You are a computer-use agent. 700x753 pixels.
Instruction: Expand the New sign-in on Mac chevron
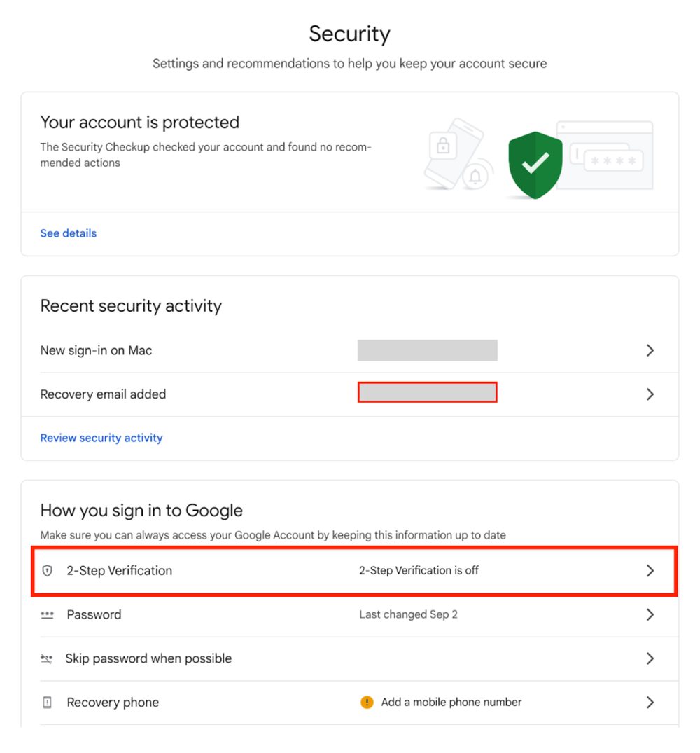tap(650, 350)
